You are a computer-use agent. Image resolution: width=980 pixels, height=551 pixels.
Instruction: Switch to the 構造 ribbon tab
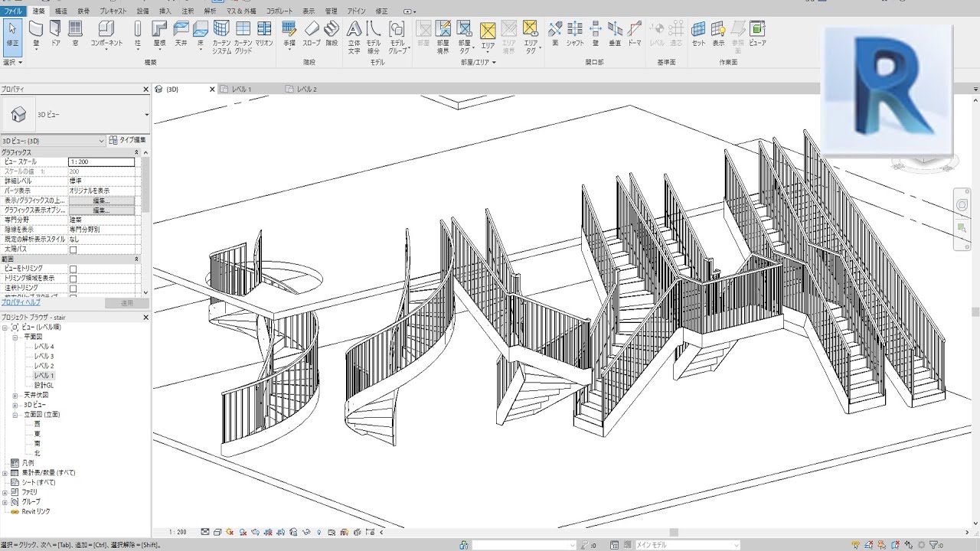pyautogui.click(x=61, y=11)
